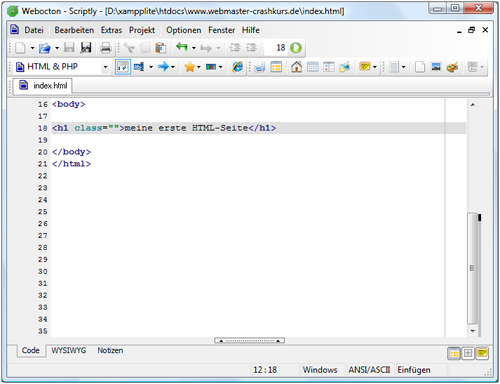
Task: Cut selection with the scissors icon
Action: [x=129, y=48]
